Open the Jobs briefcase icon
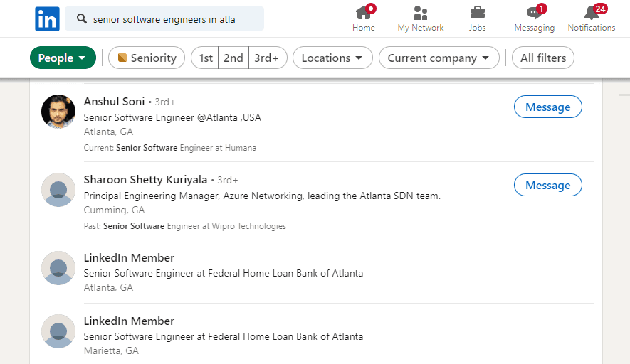Screen dimensions: 630x364 pyautogui.click(x=478, y=18)
